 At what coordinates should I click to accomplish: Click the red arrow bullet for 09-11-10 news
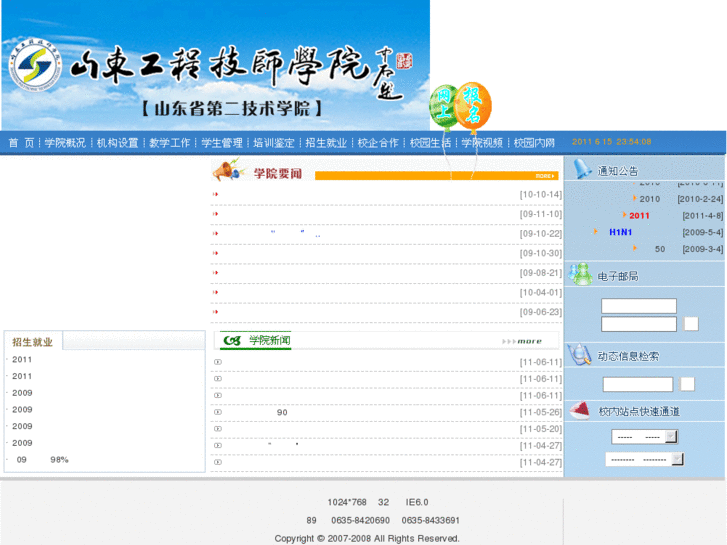point(215,214)
